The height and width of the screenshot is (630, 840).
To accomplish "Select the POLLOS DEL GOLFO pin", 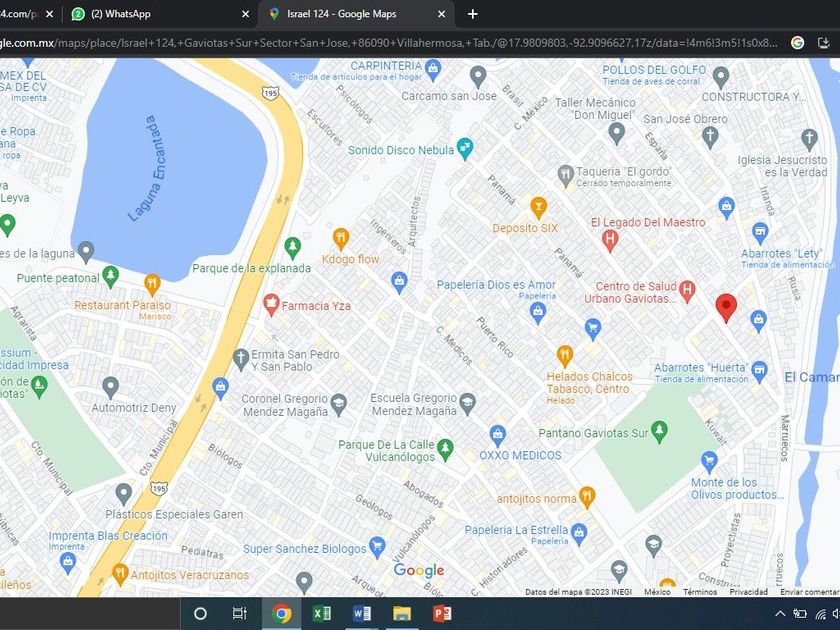I will pyautogui.click(x=721, y=77).
